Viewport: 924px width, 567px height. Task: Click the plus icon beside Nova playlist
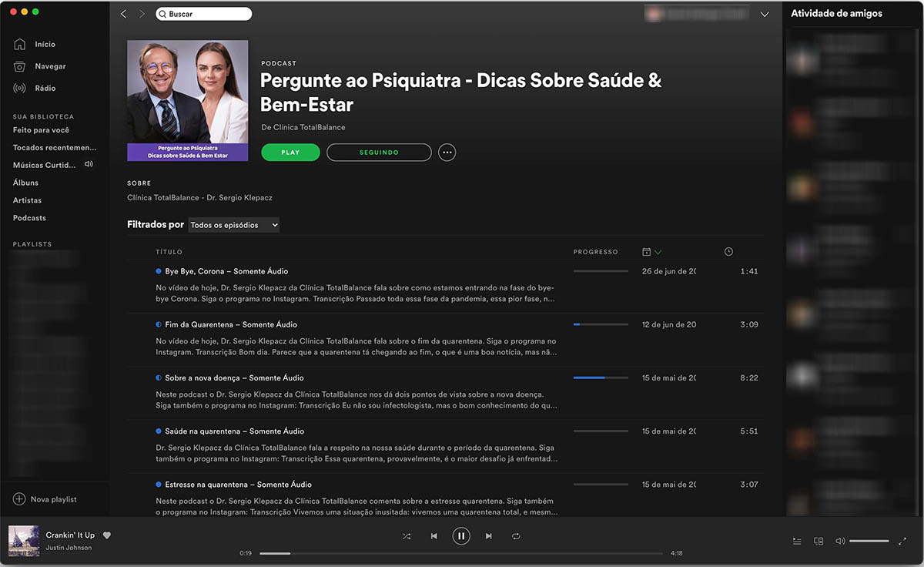click(x=19, y=499)
